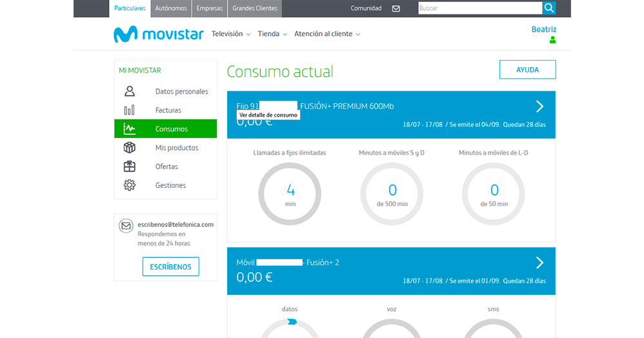The height and width of the screenshot is (338, 644).
Task: Click the search magnifier icon
Action: (548, 8)
